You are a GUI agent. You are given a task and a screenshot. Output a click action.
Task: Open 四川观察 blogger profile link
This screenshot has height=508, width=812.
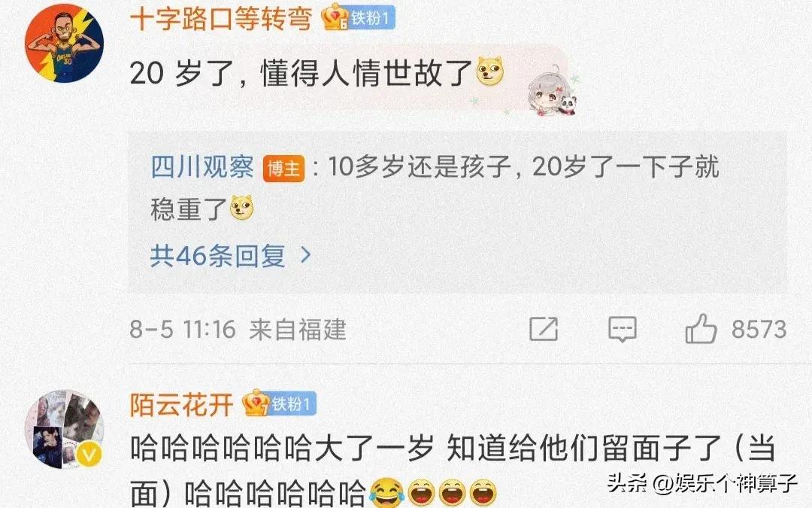pos(202,167)
